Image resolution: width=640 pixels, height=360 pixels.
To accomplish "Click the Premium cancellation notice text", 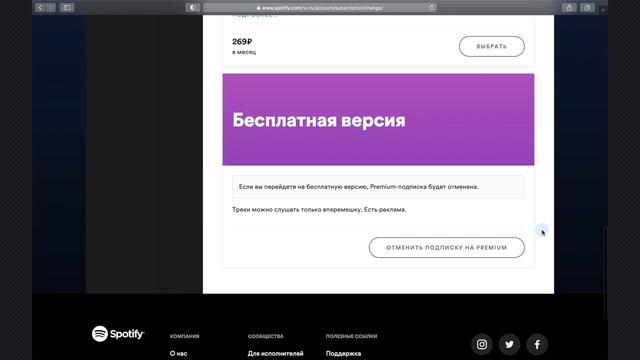I will click(x=358, y=187).
